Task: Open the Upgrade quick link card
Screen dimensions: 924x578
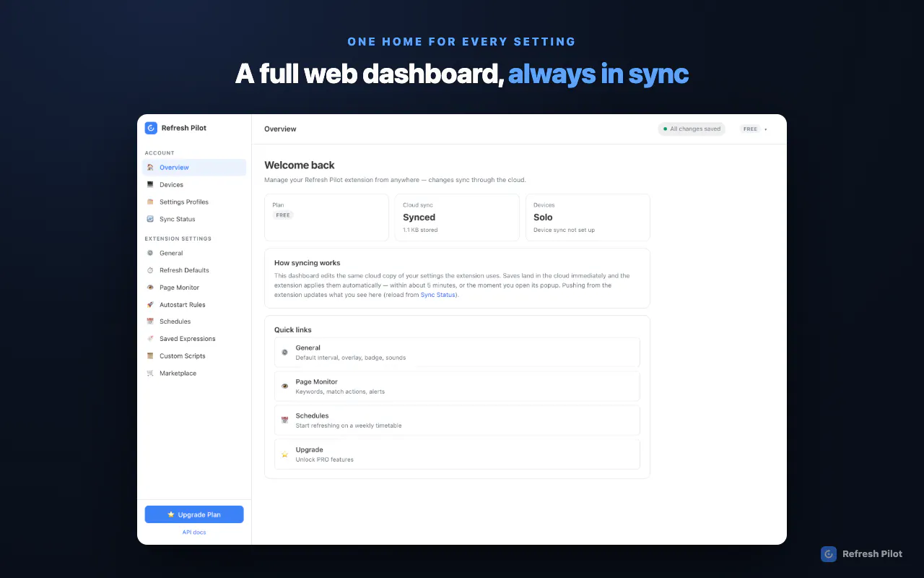Action: coord(457,454)
